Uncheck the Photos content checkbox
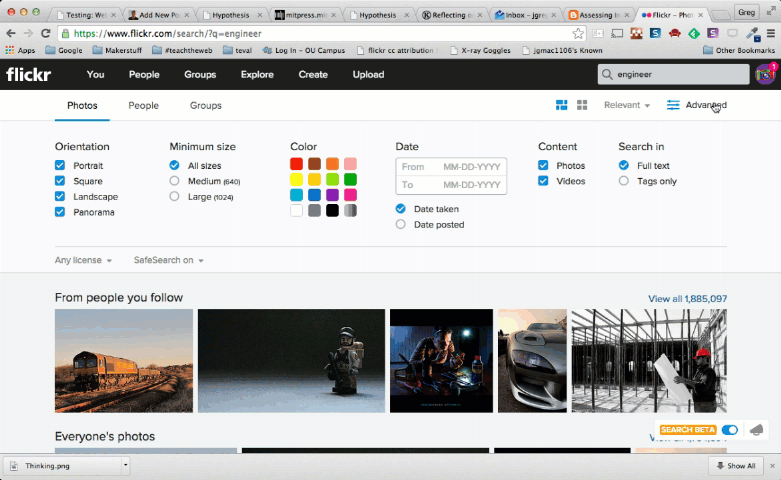 543,165
